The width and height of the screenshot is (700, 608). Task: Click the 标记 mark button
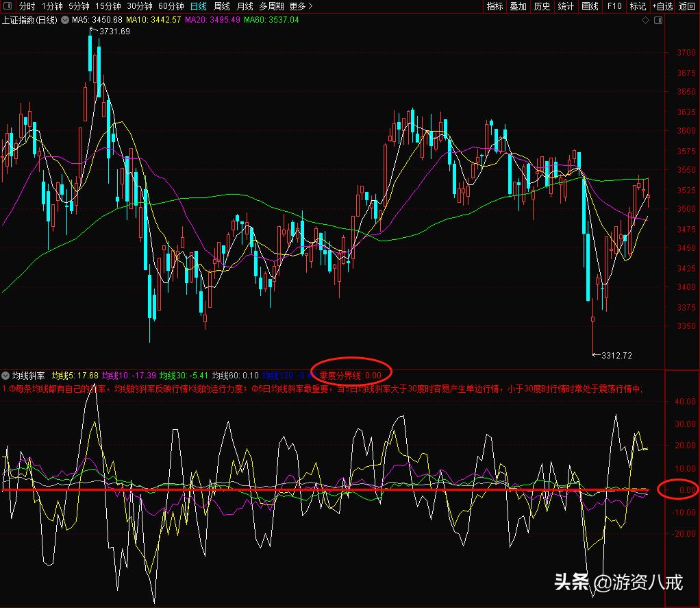click(x=638, y=6)
